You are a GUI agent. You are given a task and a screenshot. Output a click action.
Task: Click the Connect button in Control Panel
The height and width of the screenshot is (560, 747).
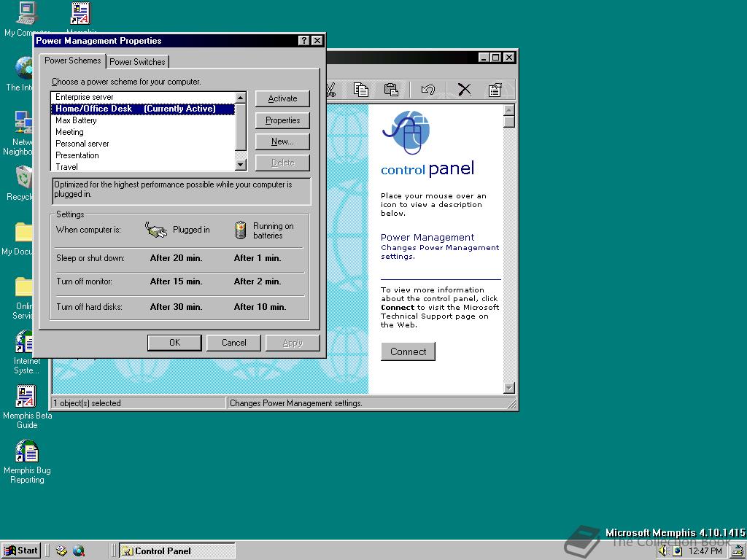coord(409,351)
